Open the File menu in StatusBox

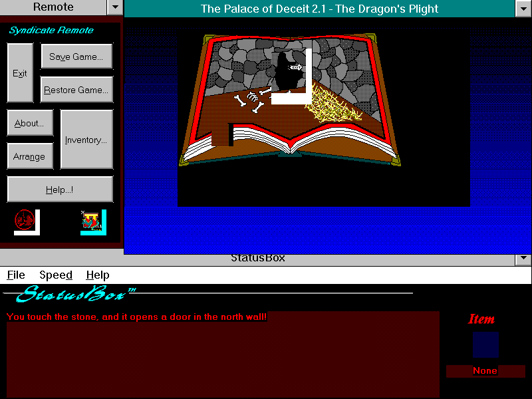click(16, 275)
